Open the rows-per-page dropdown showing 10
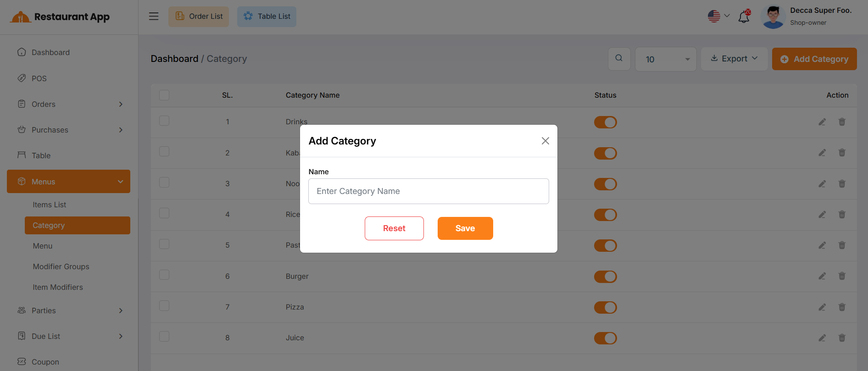The width and height of the screenshot is (868, 371). 666,59
